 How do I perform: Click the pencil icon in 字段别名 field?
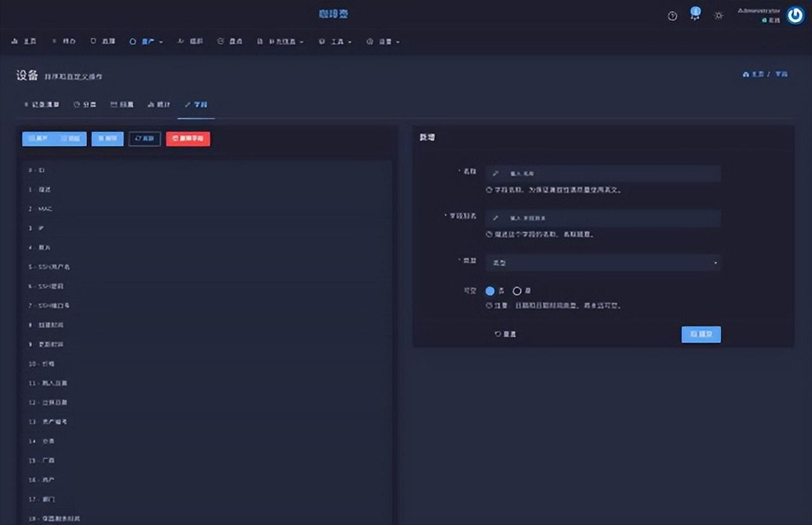click(x=496, y=218)
